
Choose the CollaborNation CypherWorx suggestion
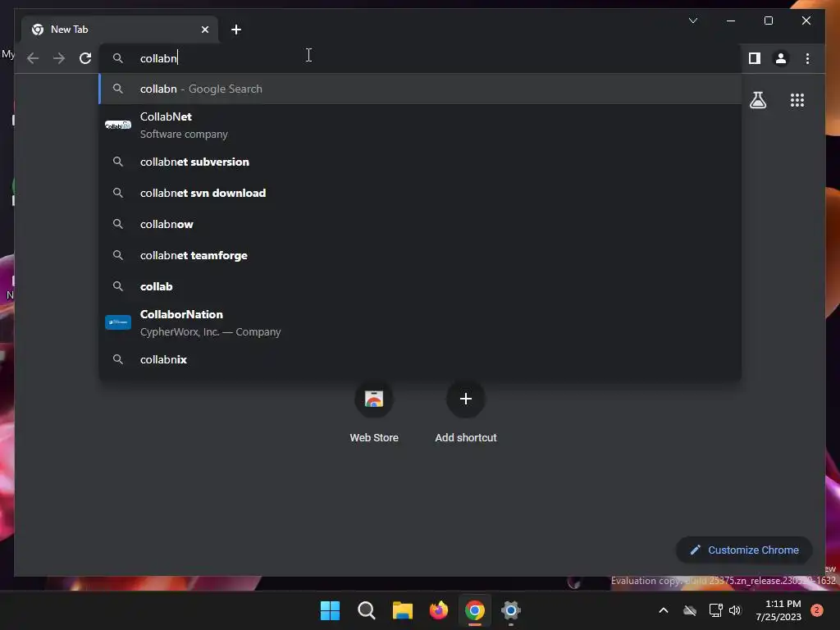421,323
